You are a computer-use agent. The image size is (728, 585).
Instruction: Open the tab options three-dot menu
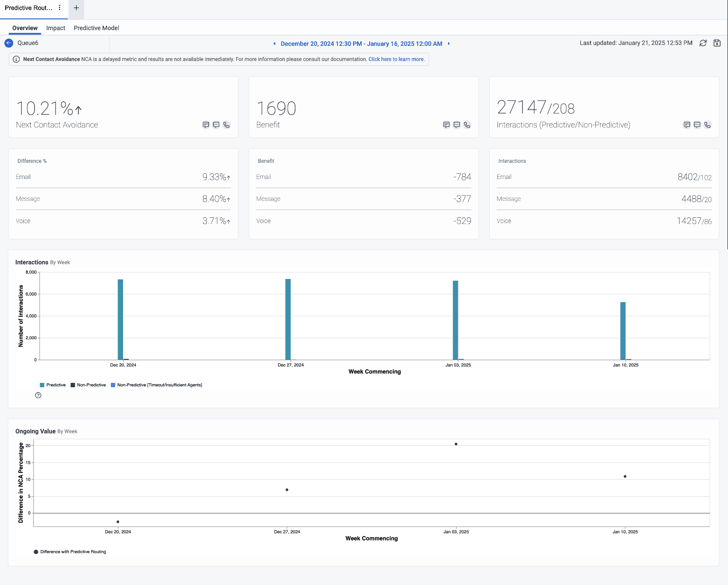point(60,8)
